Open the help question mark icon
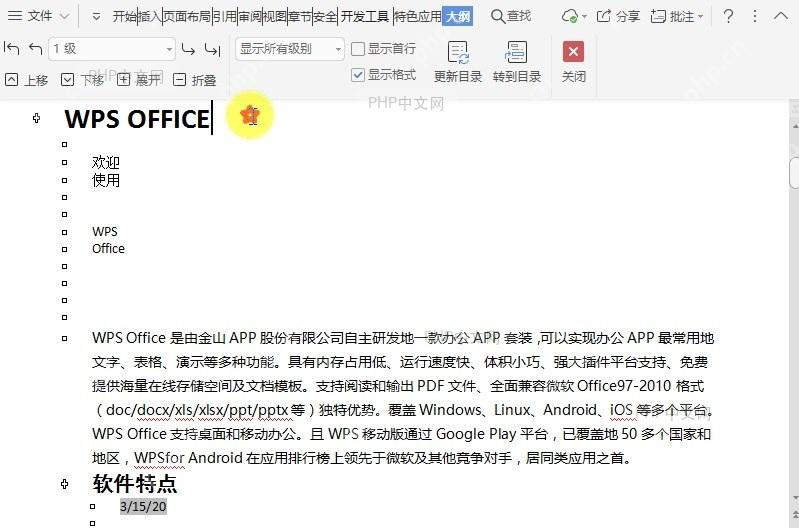The height and width of the screenshot is (528, 799). click(728, 16)
